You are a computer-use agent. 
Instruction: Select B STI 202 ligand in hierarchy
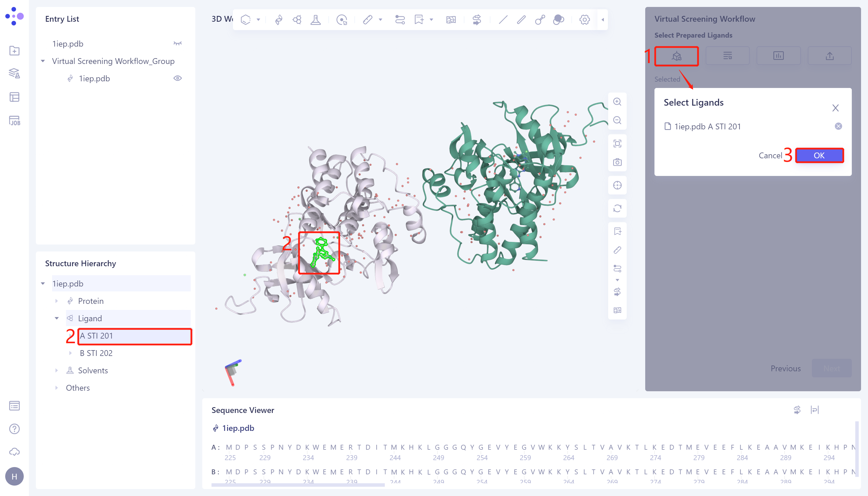pyautogui.click(x=96, y=353)
